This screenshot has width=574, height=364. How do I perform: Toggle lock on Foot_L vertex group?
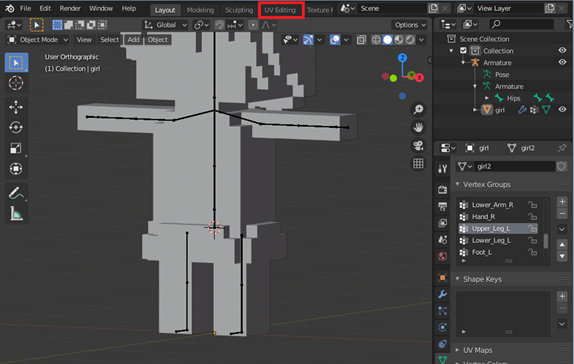(532, 252)
